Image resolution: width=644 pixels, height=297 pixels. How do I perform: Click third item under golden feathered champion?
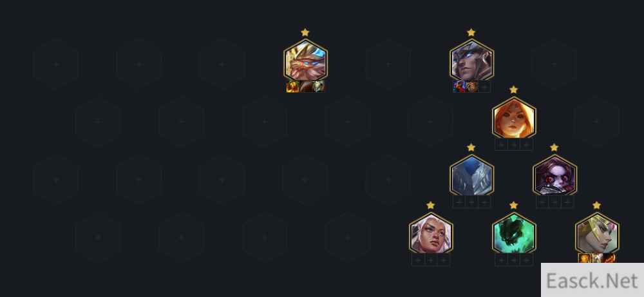click(318, 87)
